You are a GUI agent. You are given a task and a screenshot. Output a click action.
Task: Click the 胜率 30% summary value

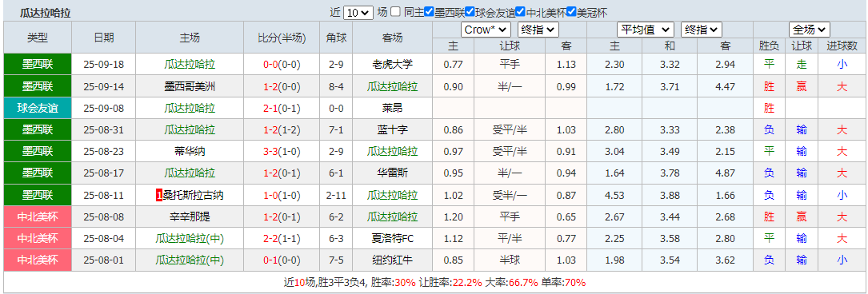click(x=406, y=282)
